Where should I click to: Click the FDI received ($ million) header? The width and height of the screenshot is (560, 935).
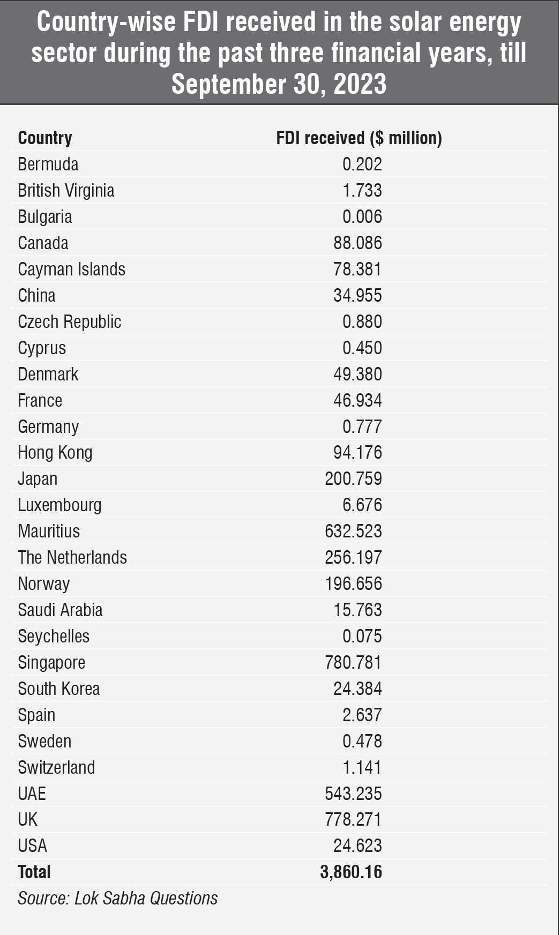359,138
